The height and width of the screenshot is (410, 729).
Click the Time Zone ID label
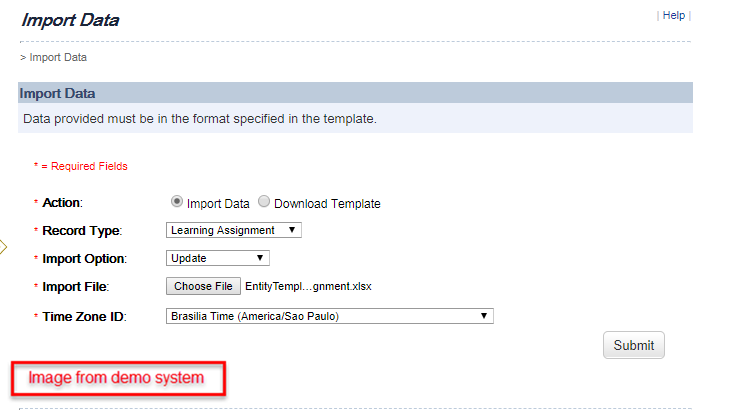pyautogui.click(x=84, y=317)
